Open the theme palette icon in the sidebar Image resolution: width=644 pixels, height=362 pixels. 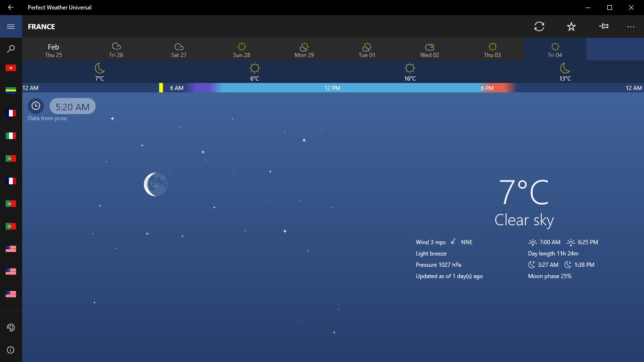11,327
